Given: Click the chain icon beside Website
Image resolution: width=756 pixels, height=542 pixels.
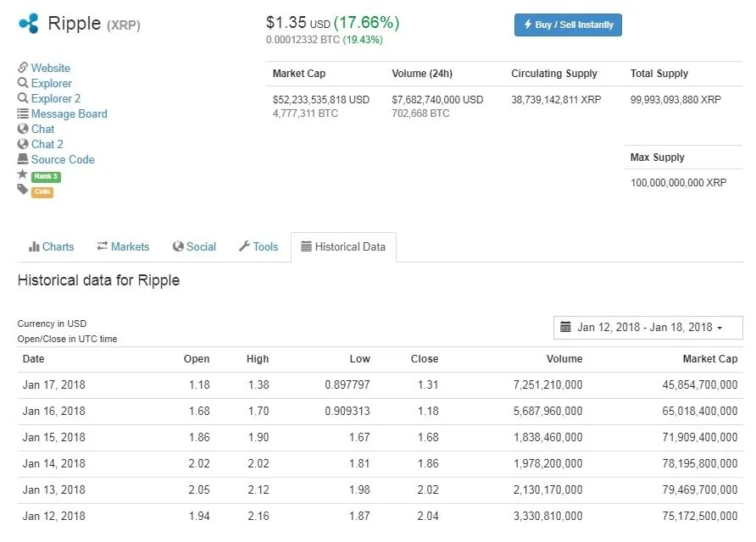Looking at the screenshot, I should coord(22,68).
